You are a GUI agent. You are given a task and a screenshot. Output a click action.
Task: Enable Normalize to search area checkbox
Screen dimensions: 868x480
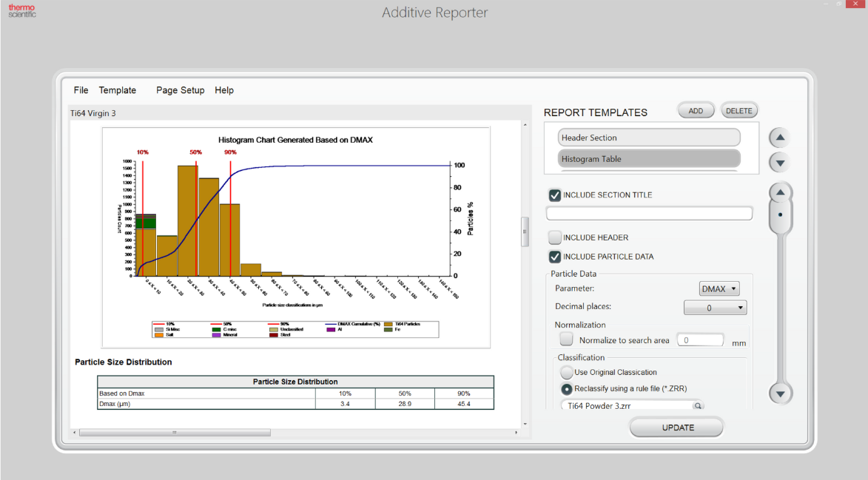point(566,339)
